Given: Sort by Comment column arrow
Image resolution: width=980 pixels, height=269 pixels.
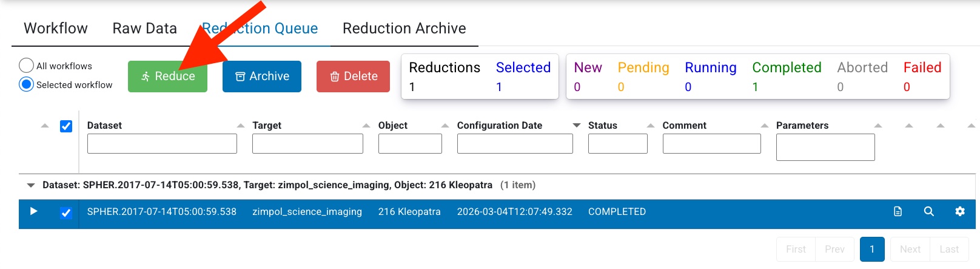Looking at the screenshot, I should point(764,126).
